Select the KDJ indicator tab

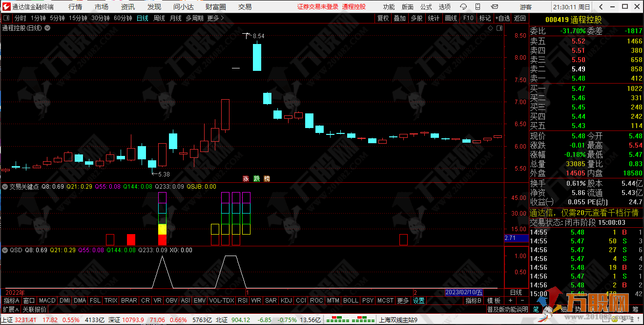[287, 301]
